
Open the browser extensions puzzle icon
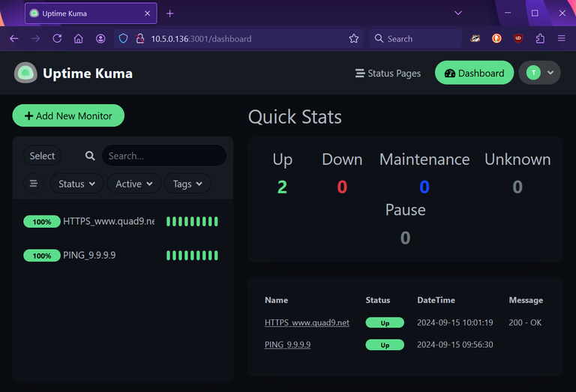[x=540, y=38]
